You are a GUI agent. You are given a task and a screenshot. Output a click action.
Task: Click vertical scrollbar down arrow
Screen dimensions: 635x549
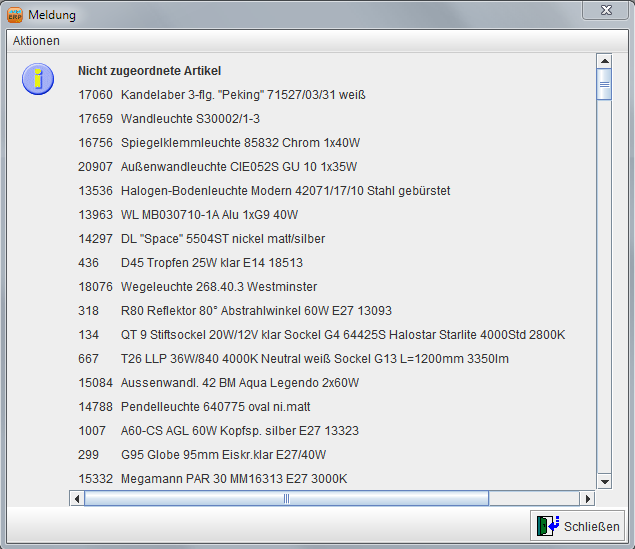coord(604,481)
